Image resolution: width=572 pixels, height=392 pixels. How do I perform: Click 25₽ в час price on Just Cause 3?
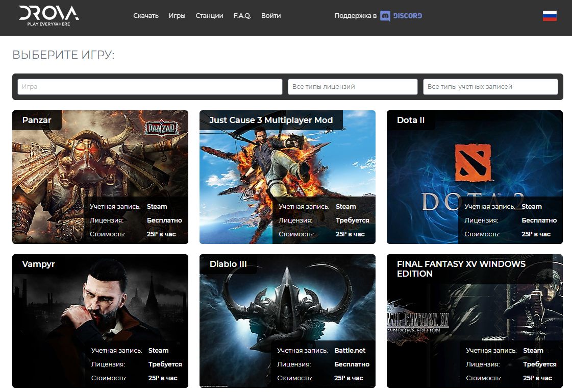click(x=350, y=234)
